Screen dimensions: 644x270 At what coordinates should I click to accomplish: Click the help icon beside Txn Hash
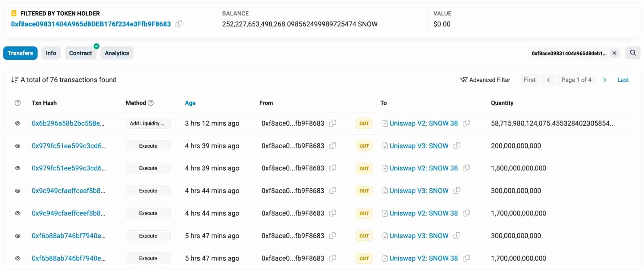tap(18, 103)
